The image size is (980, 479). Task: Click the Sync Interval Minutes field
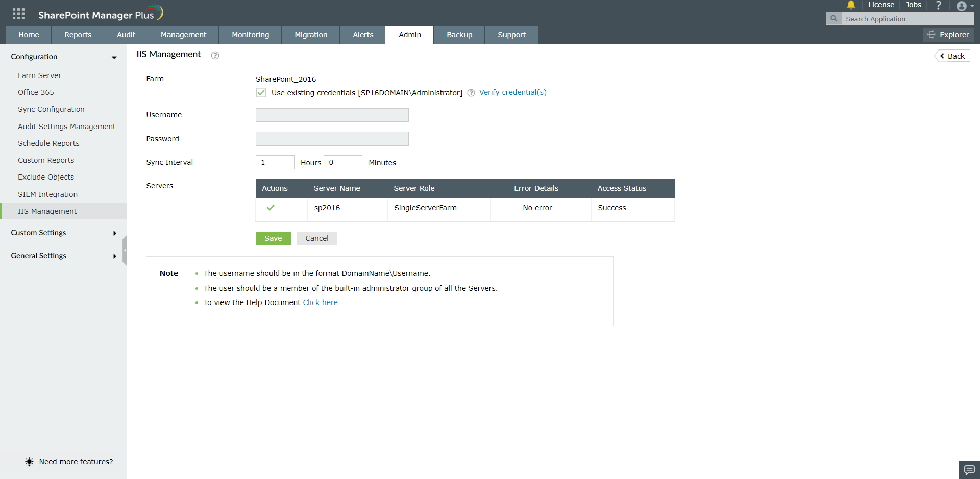(x=343, y=162)
